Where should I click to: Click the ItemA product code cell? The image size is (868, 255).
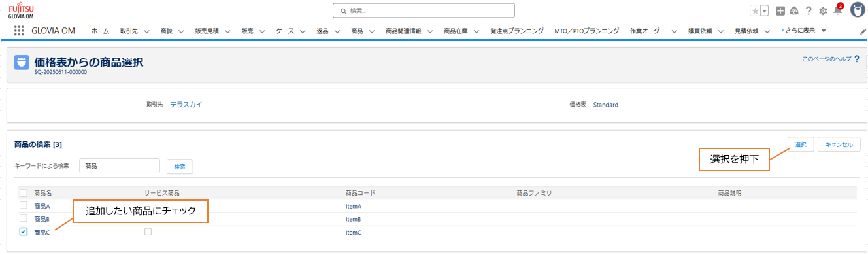354,206
